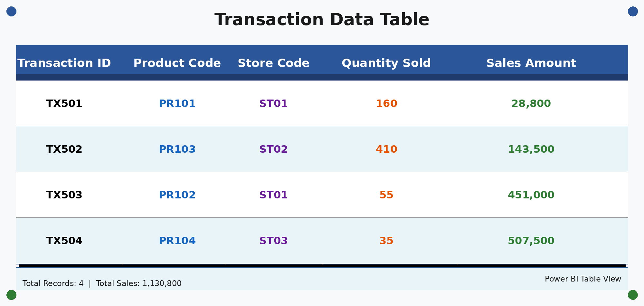Image resolution: width=644 pixels, height=306 pixels.
Task: Click the Store Code column header
Action: coord(273,63)
